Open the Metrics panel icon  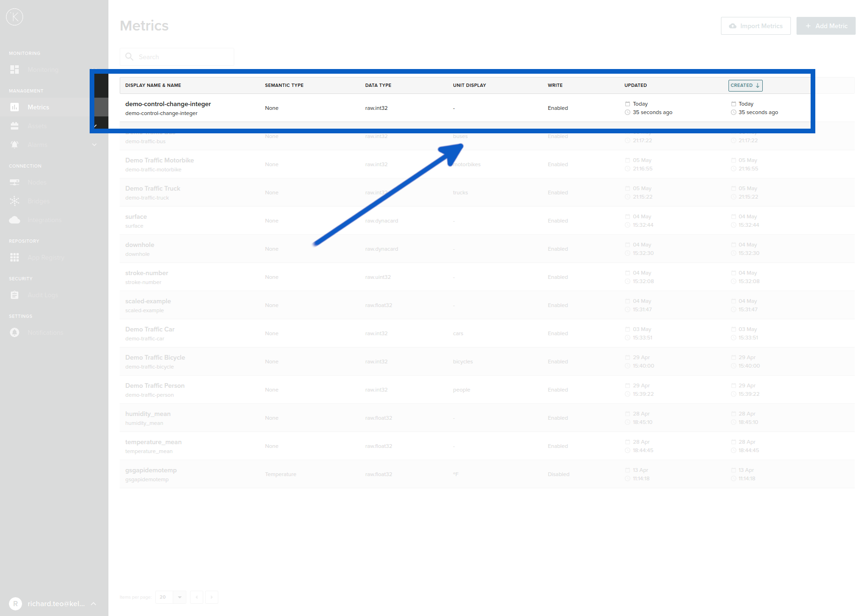[x=15, y=107]
